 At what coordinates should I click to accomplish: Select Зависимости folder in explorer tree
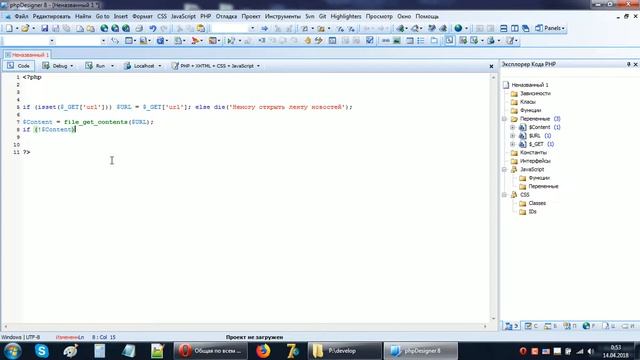click(x=531, y=93)
